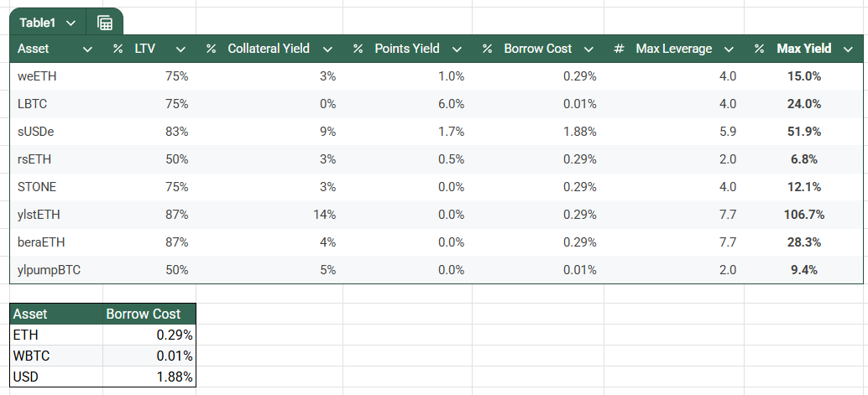
Task: Select the Asset column header text
Action: tap(34, 49)
